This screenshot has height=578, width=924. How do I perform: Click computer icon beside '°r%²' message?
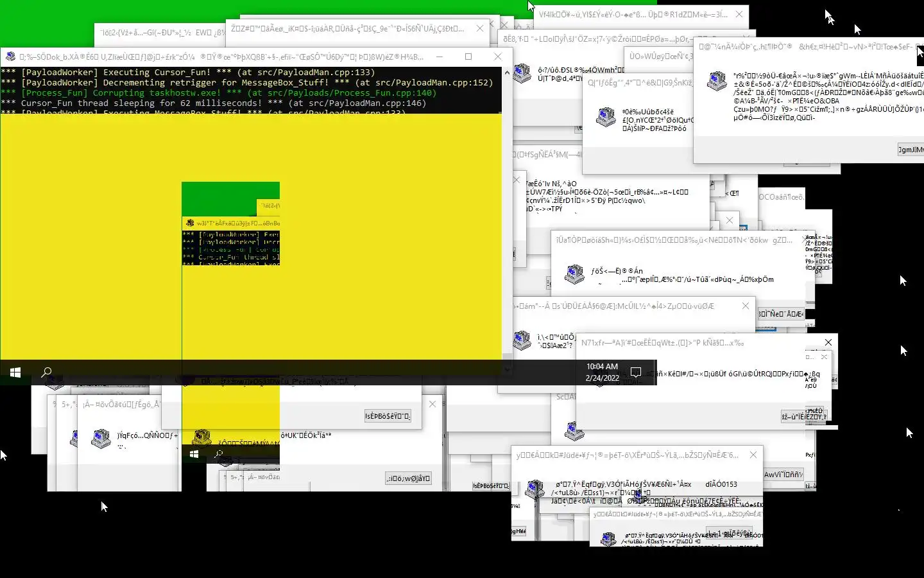tap(716, 81)
